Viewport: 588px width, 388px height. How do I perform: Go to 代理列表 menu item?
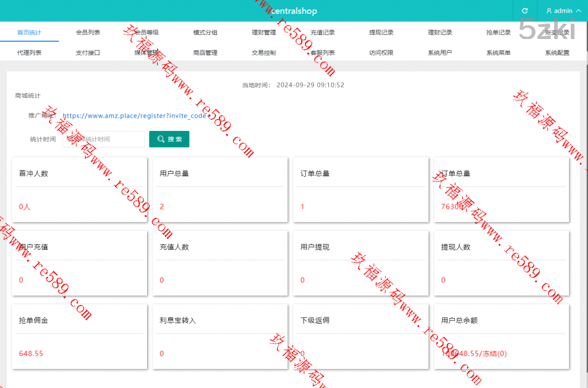coord(29,53)
